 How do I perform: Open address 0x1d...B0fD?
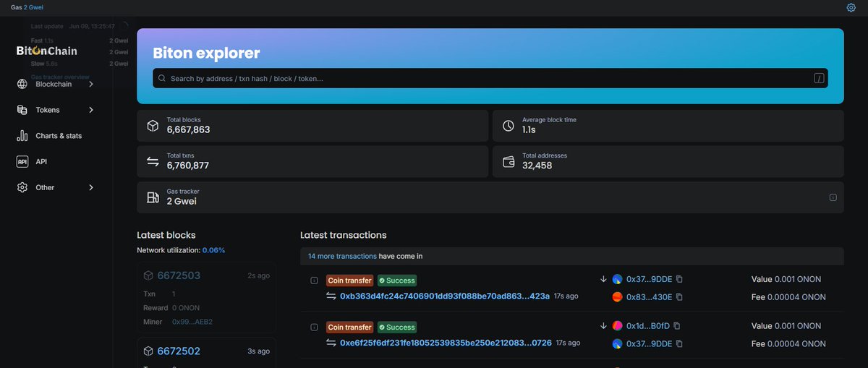(x=648, y=326)
